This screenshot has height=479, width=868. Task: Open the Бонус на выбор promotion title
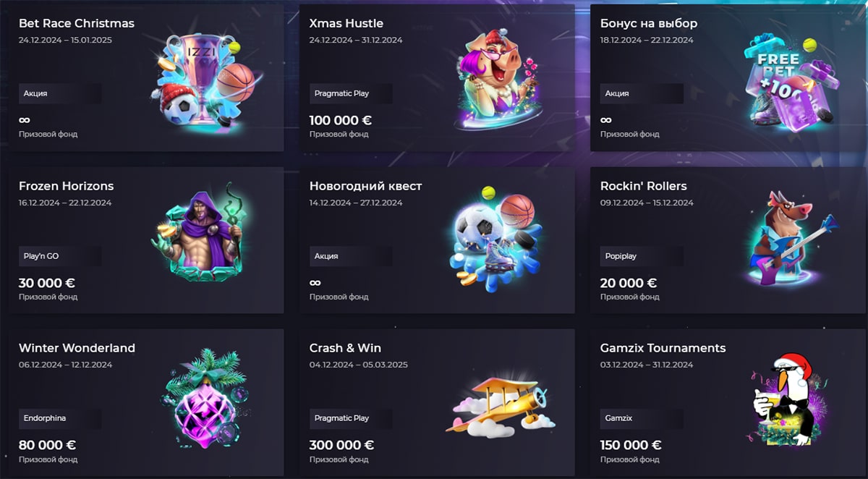[x=649, y=23]
